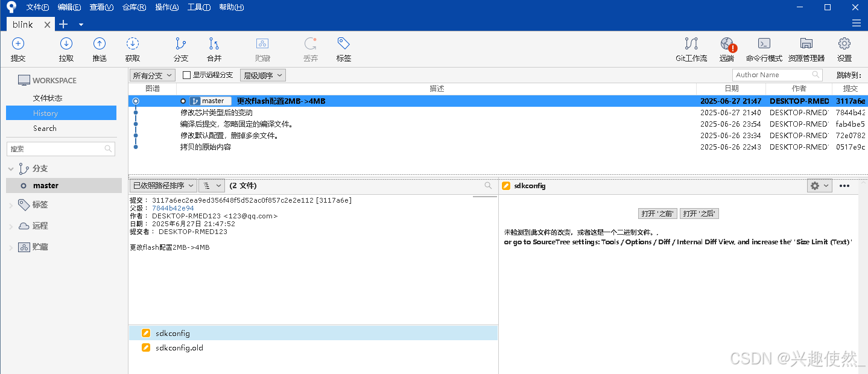
Task: Click the 打开'之后' button
Action: click(699, 214)
